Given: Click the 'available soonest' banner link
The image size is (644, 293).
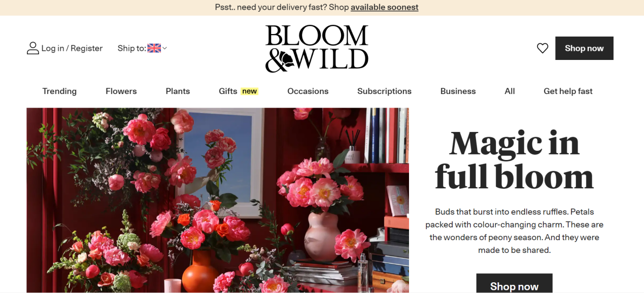Looking at the screenshot, I should 385,7.
